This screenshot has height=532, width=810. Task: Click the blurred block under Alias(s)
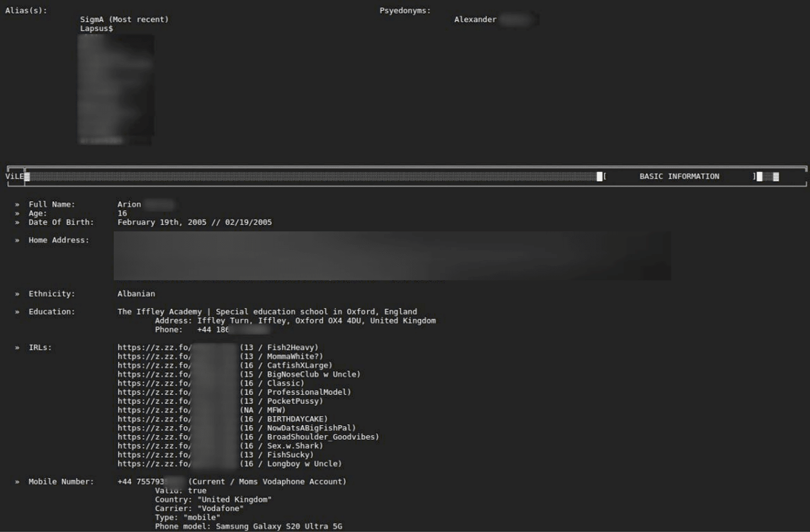tap(116, 90)
